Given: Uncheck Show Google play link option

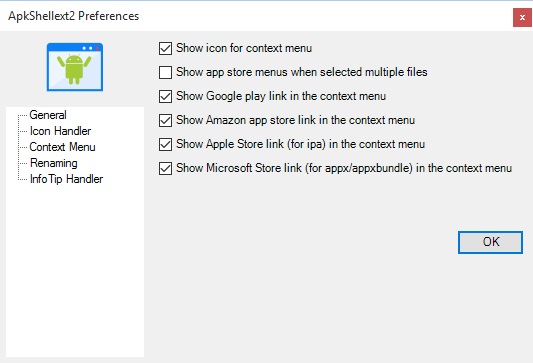Looking at the screenshot, I should click(x=165, y=96).
